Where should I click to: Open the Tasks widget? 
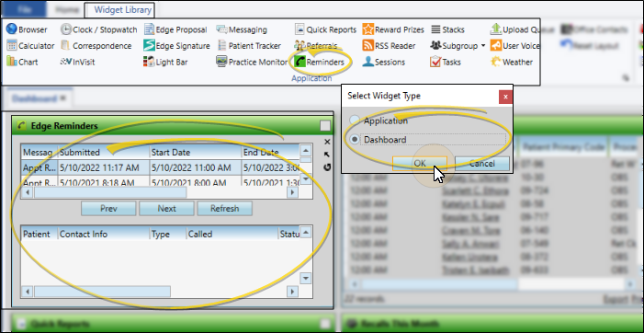click(x=446, y=62)
